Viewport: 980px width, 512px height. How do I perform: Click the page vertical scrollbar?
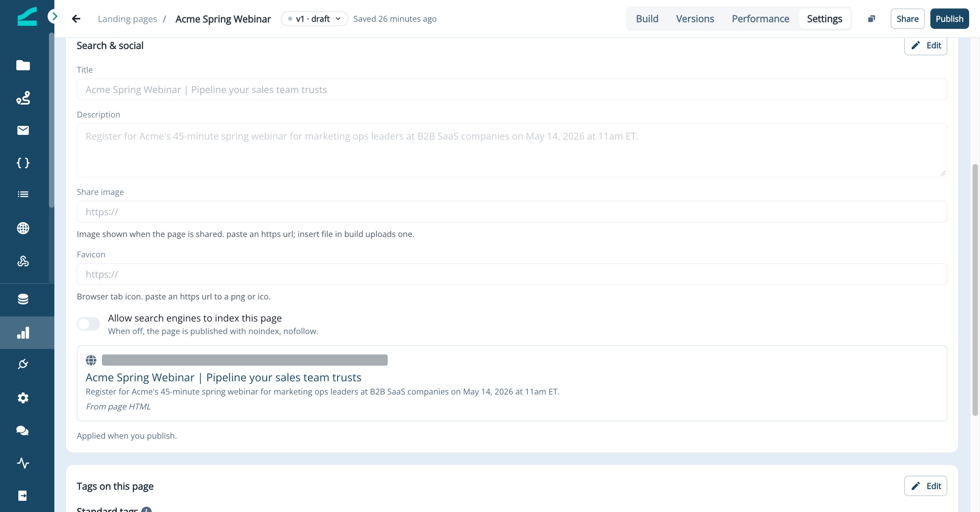pos(975,290)
